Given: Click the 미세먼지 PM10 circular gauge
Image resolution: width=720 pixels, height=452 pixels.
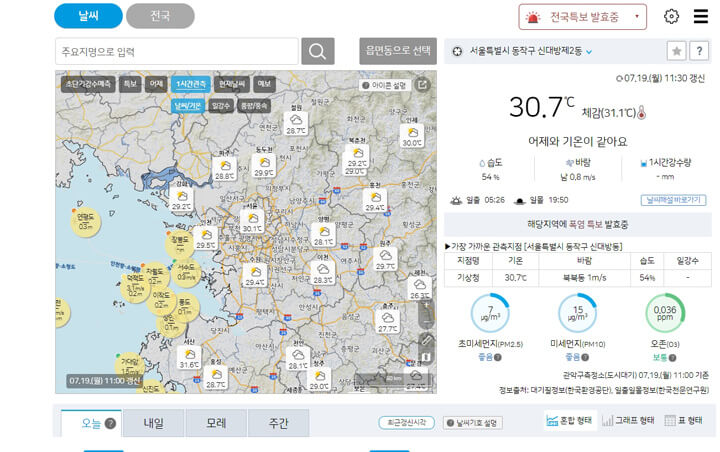Looking at the screenshot, I should [x=577, y=313].
